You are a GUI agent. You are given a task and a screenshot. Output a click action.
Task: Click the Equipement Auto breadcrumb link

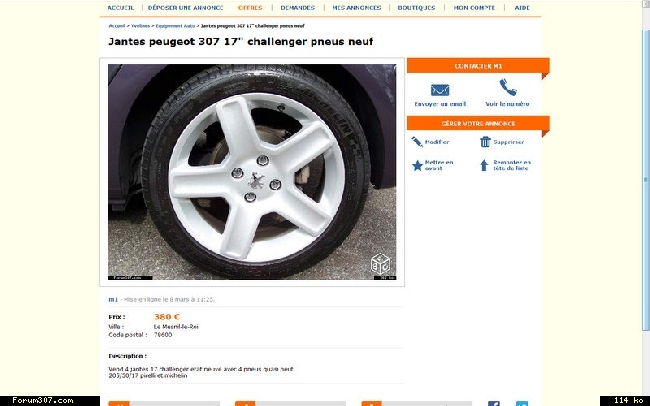[175, 26]
